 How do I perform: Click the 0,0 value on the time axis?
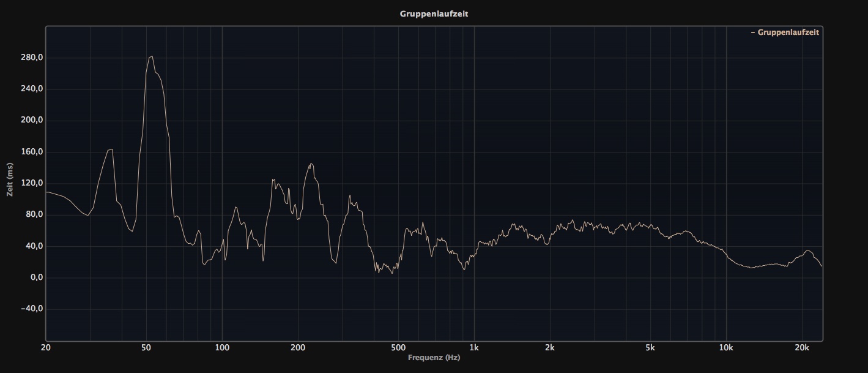(x=35, y=277)
